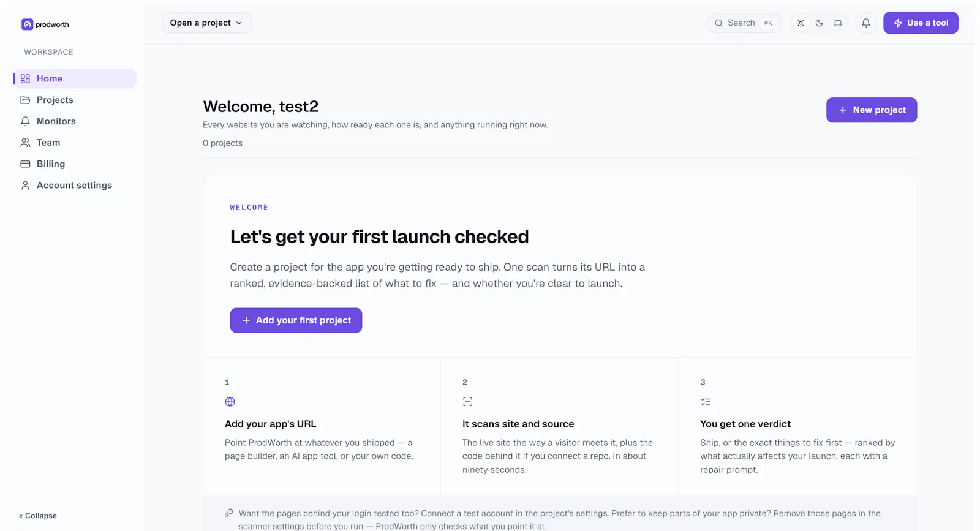This screenshot has width=980, height=531.
Task: Click the scan icon in step 2
Action: pyautogui.click(x=467, y=402)
